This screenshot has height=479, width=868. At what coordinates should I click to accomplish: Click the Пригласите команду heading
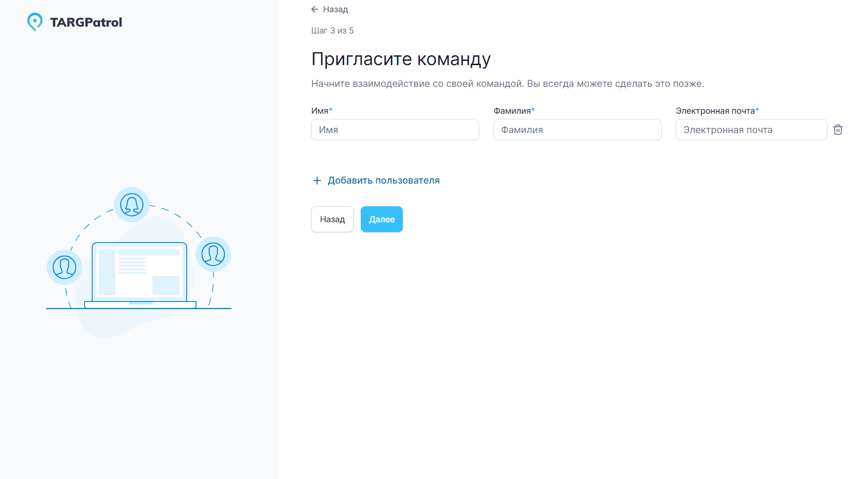(401, 58)
